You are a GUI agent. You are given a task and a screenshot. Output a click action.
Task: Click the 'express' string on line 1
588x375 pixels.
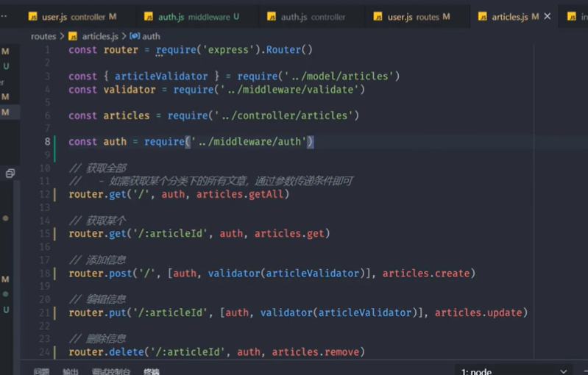click(x=228, y=50)
